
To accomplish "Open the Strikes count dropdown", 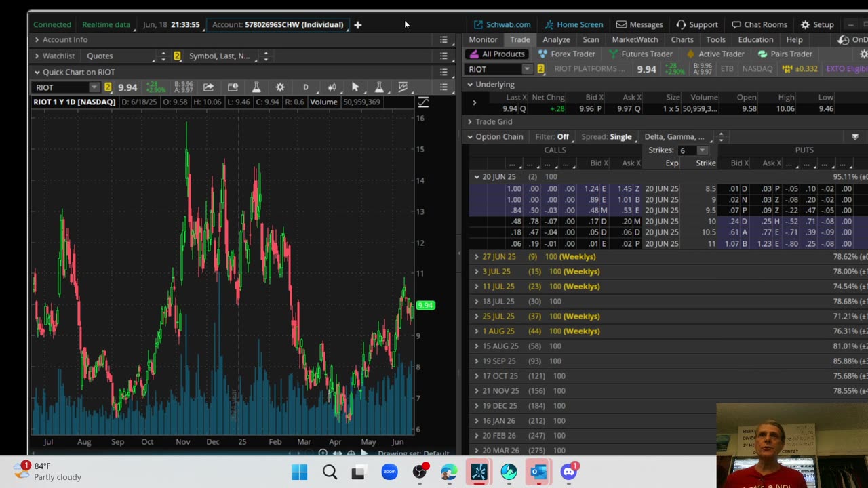I will tap(702, 150).
